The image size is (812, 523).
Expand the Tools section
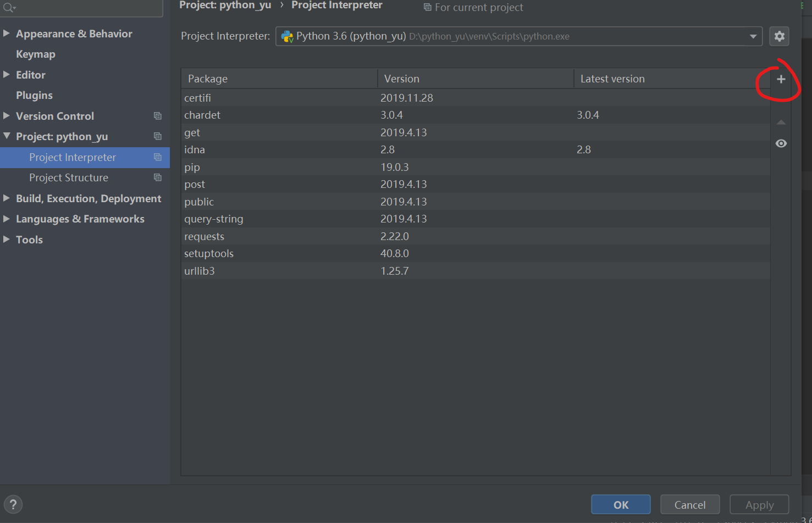pyautogui.click(x=7, y=240)
